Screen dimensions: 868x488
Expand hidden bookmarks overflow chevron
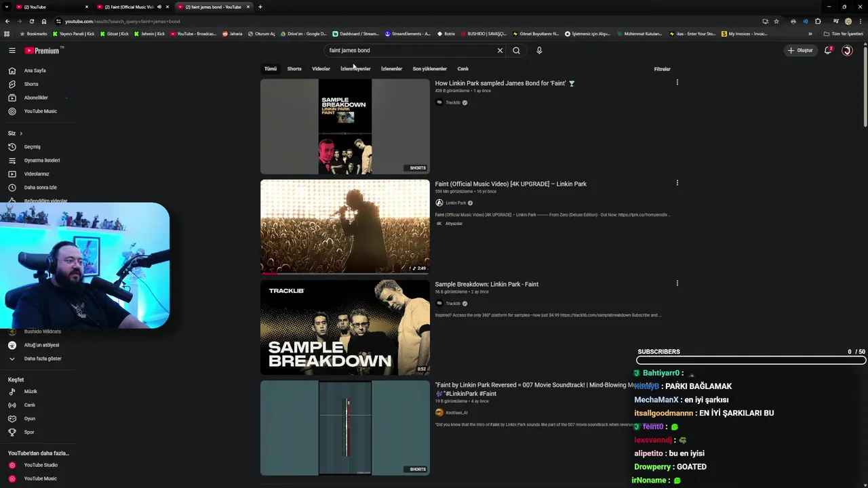[x=810, y=34]
